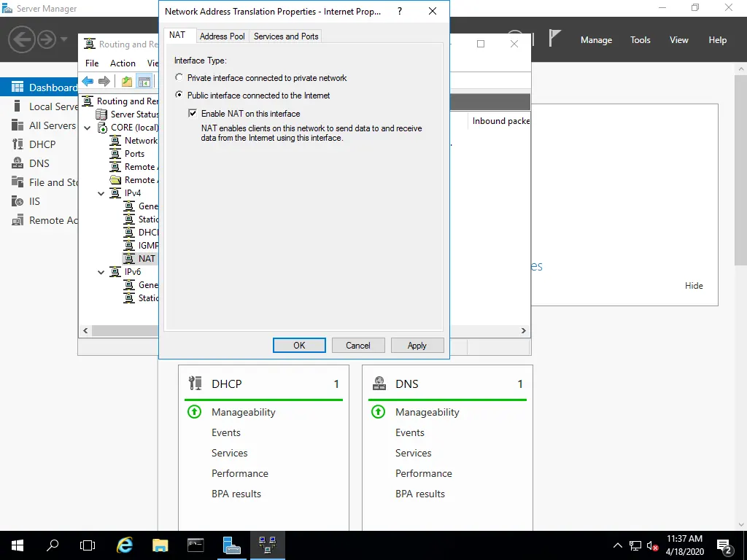This screenshot has height=560, width=747.
Task: Open Help menu in Server Manager
Action: pos(718,40)
